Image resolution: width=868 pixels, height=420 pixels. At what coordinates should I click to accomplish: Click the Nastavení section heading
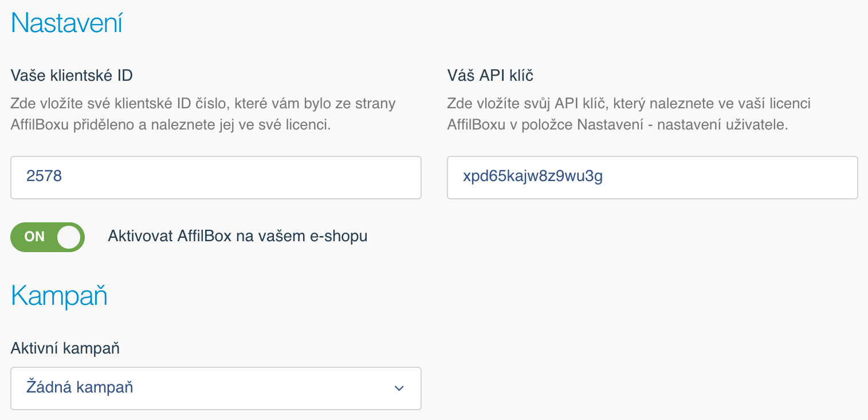pyautogui.click(x=66, y=23)
